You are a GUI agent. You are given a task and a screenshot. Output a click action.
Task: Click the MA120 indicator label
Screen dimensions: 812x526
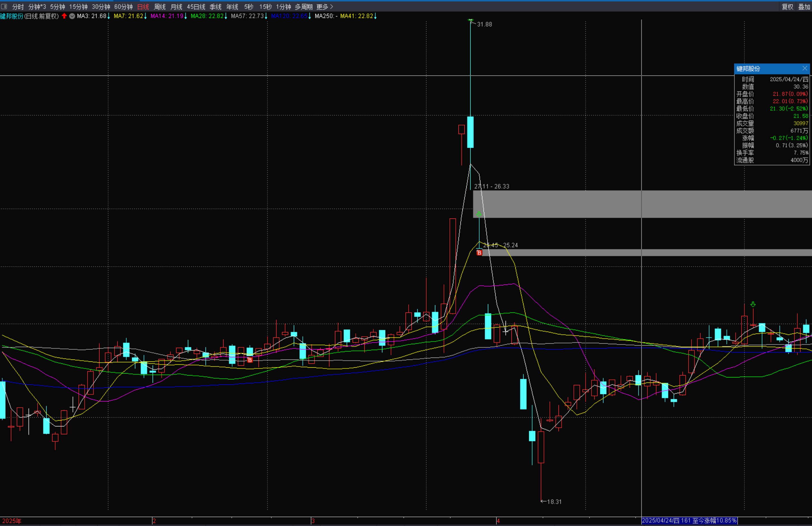point(289,16)
